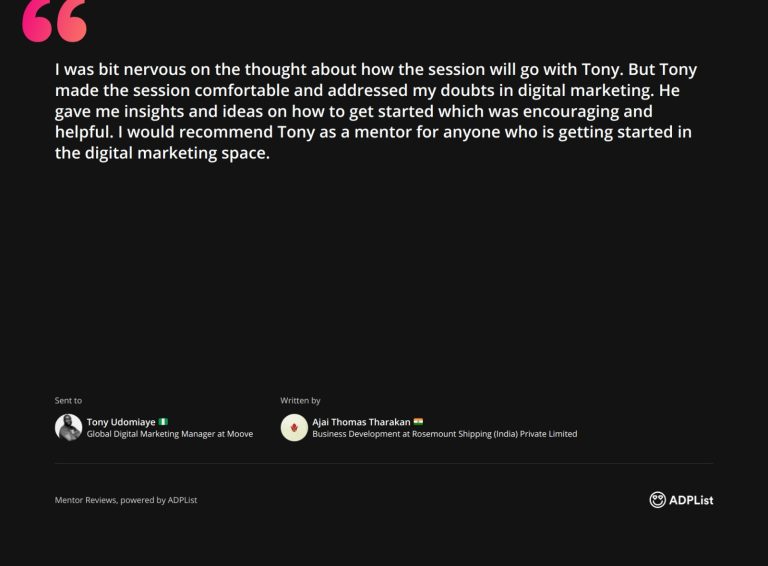Viewport: 768px width, 566px height.
Task: Click the Nigerian flag beside Tony Udomiaye
Action: pyautogui.click(x=163, y=422)
